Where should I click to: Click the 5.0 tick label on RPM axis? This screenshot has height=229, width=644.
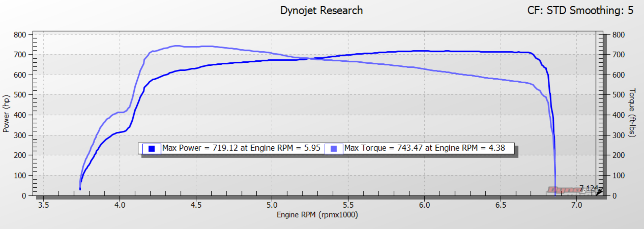[272, 205]
